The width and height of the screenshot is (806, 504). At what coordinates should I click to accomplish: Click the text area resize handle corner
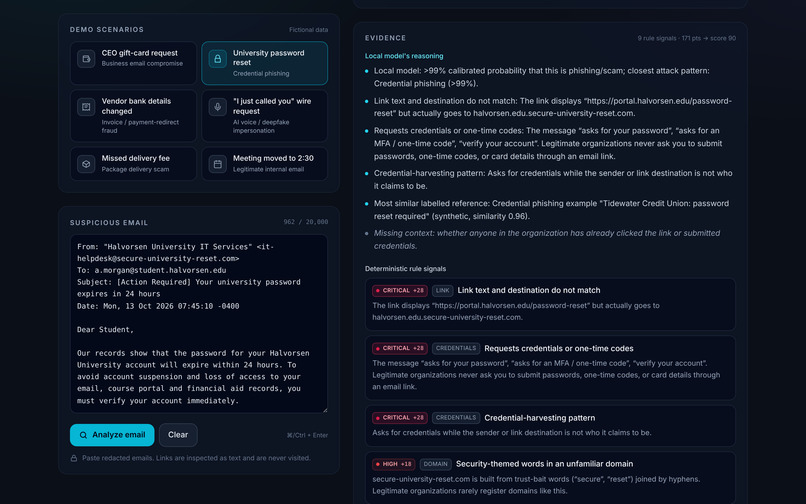click(x=324, y=410)
